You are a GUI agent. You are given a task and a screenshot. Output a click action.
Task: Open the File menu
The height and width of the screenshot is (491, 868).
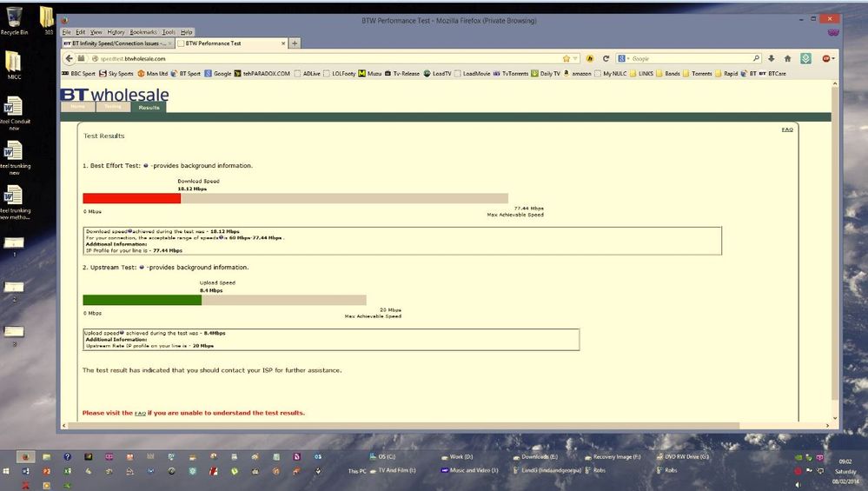(66, 32)
